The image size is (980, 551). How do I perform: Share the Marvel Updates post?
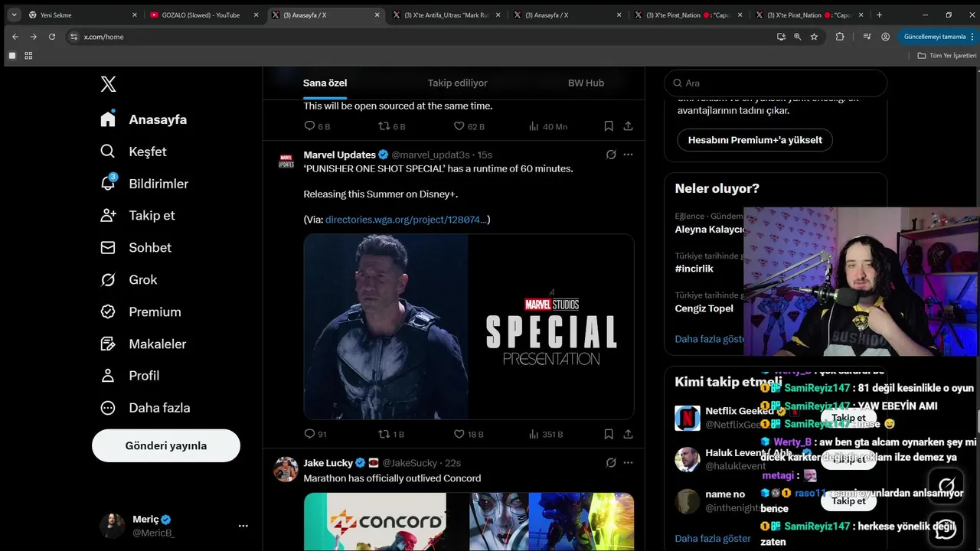[x=628, y=434]
